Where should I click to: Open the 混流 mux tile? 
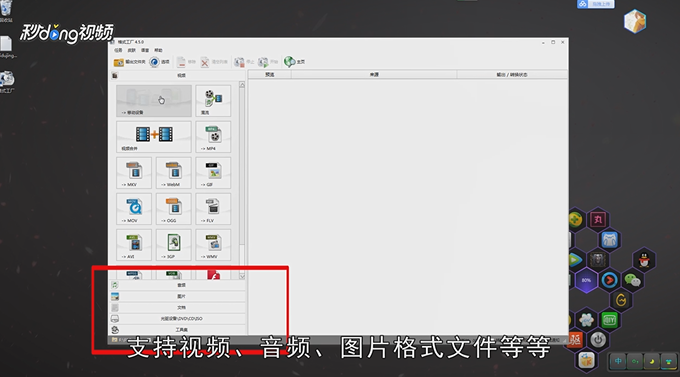213,101
